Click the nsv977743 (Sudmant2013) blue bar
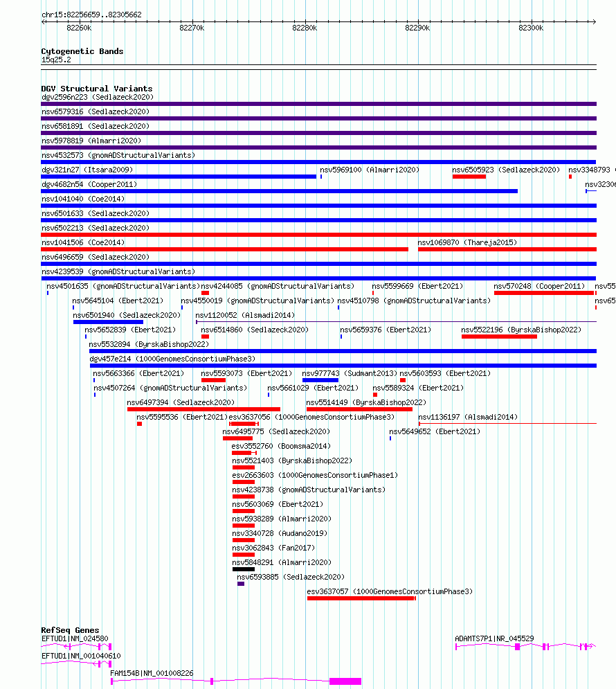This screenshot has width=616, height=689. tap(320, 380)
